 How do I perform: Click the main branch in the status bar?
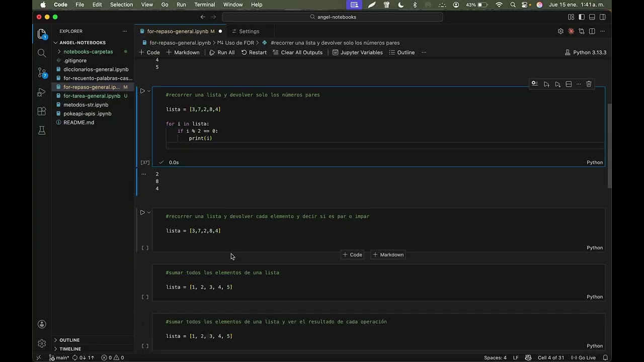coord(59,358)
